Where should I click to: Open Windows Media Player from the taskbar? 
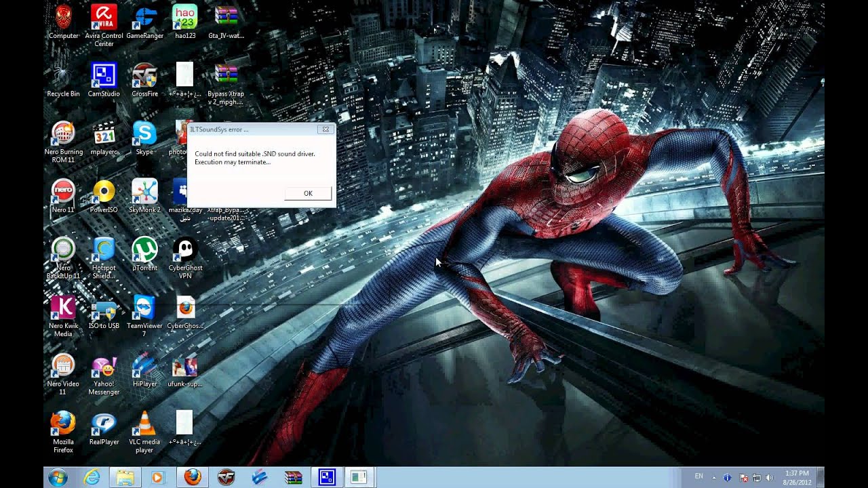[x=158, y=477]
